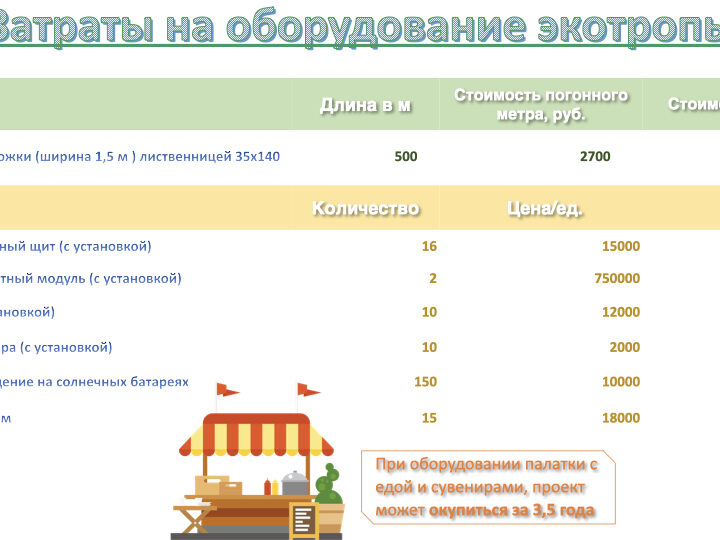Click the green cactus beside the stall
This screenshot has height=540, width=720.
tap(328, 488)
